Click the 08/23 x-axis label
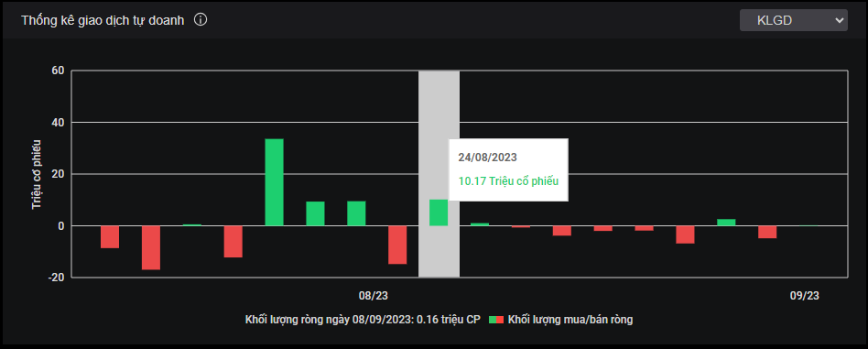Image resolution: width=868 pixels, height=349 pixels. [373, 296]
